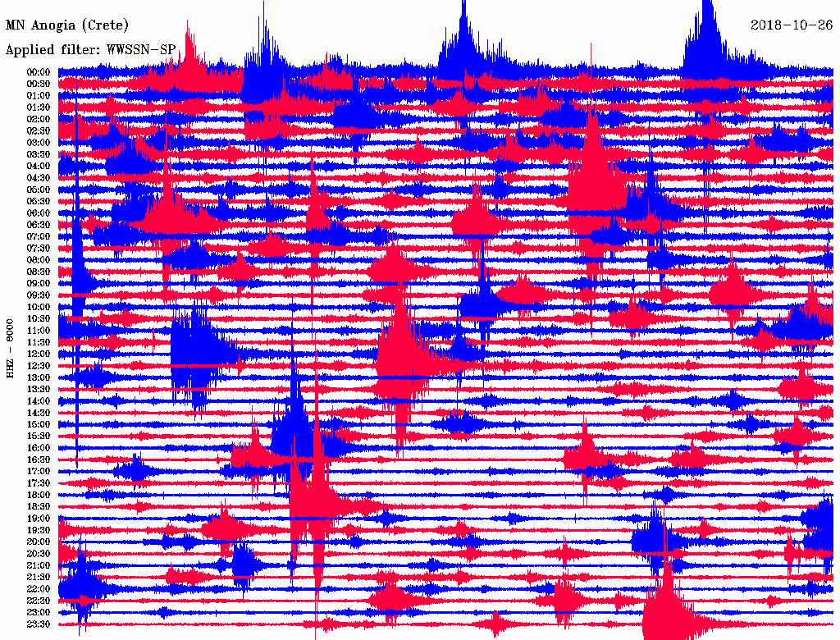Select the 05:00 time label

(39, 190)
